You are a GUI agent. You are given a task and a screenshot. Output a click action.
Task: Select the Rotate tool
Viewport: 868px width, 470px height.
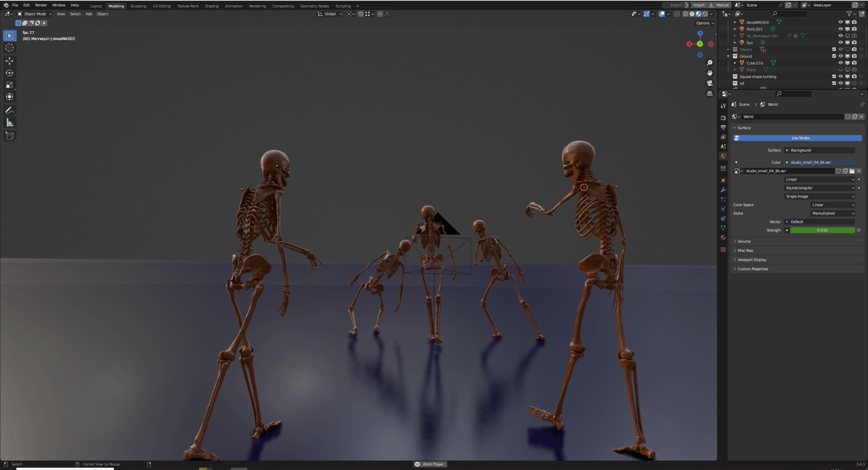click(x=9, y=73)
